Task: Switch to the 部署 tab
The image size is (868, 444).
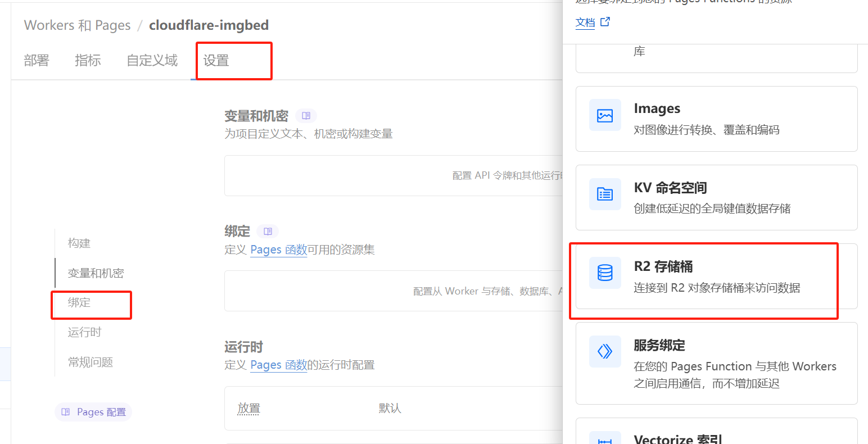Action: (x=37, y=61)
